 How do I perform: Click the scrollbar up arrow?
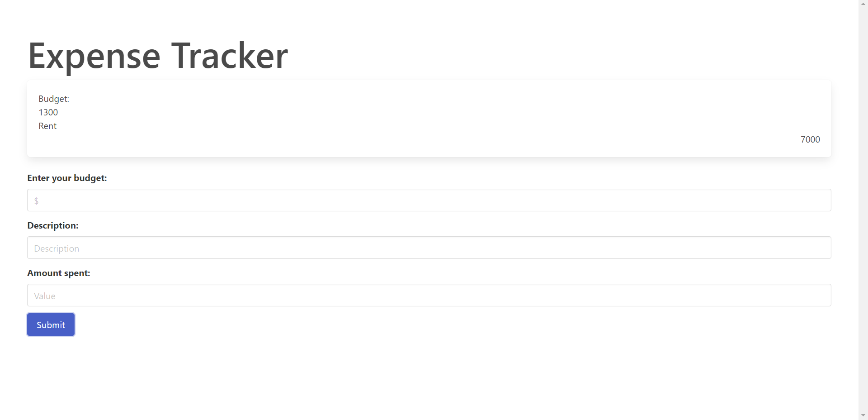[863, 4]
